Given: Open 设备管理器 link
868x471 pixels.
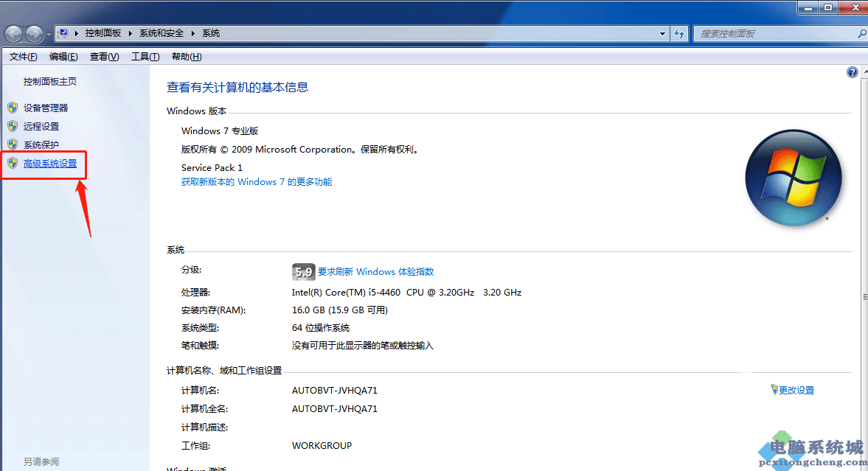Looking at the screenshot, I should click(x=46, y=108).
